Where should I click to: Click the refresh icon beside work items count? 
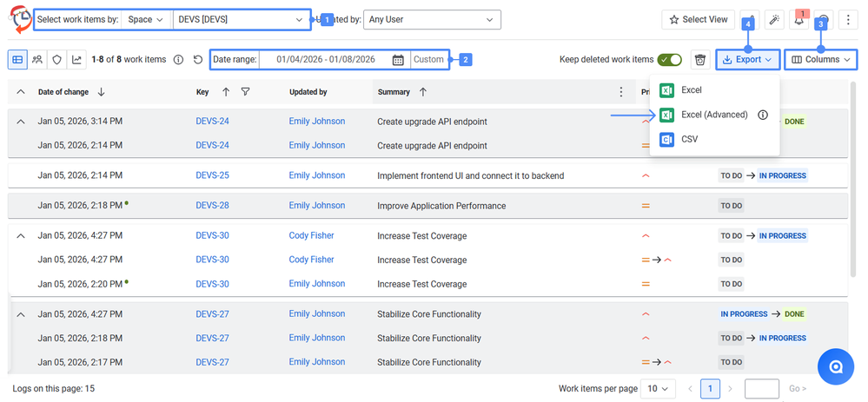[198, 60]
